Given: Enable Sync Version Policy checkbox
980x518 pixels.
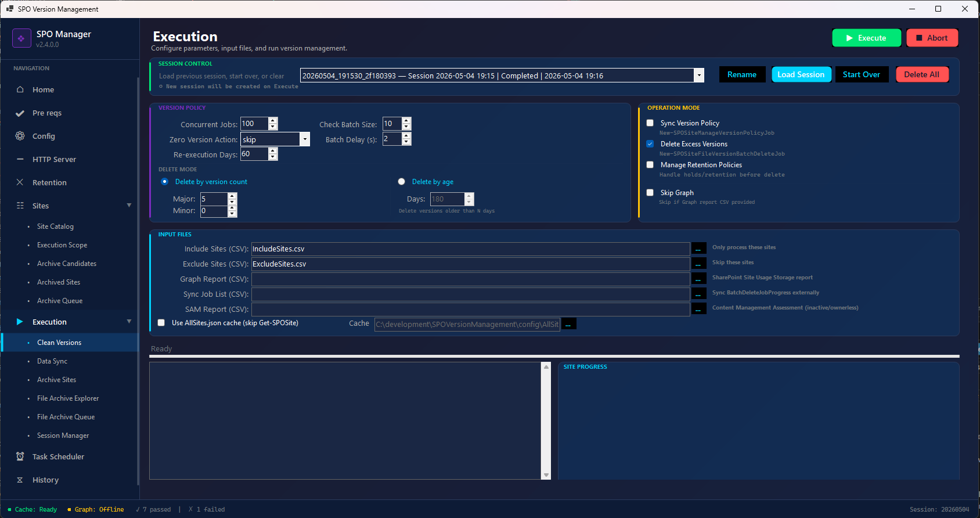Looking at the screenshot, I should click(x=650, y=123).
